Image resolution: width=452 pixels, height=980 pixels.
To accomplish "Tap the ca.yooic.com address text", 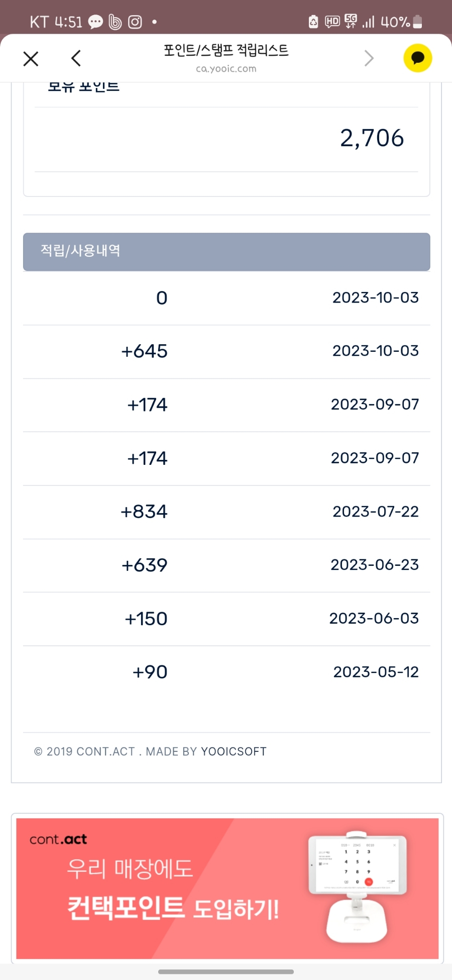I will (x=226, y=69).
